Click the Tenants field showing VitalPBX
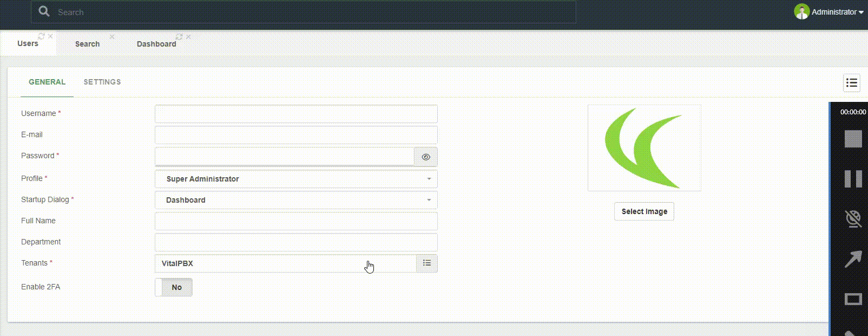The height and width of the screenshot is (336, 868). [286, 263]
